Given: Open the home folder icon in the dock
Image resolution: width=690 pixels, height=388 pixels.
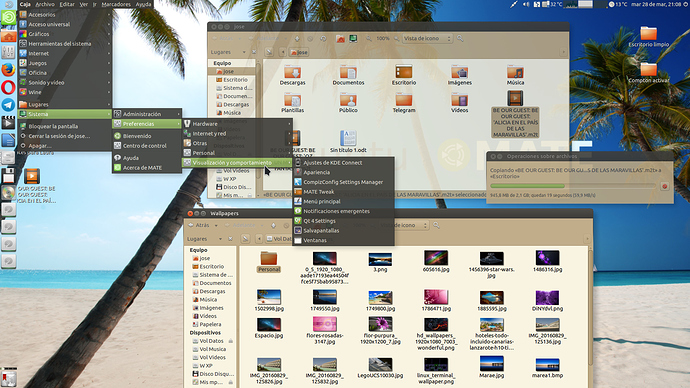Looking at the screenshot, I should coord(8,36).
